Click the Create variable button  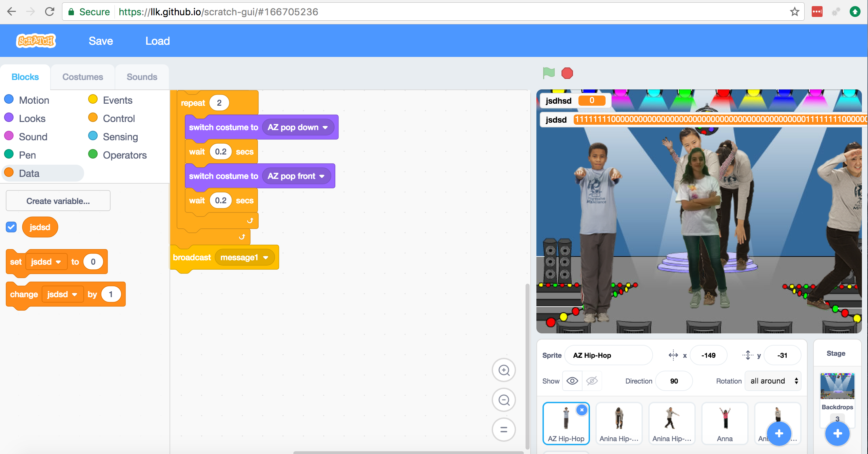click(x=58, y=201)
